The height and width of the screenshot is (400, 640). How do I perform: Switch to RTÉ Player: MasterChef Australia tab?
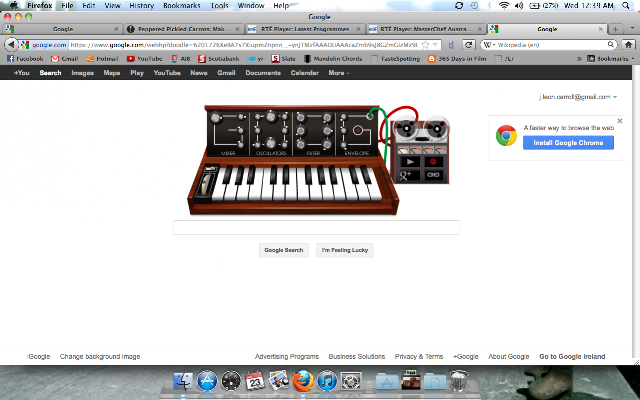click(x=426, y=29)
